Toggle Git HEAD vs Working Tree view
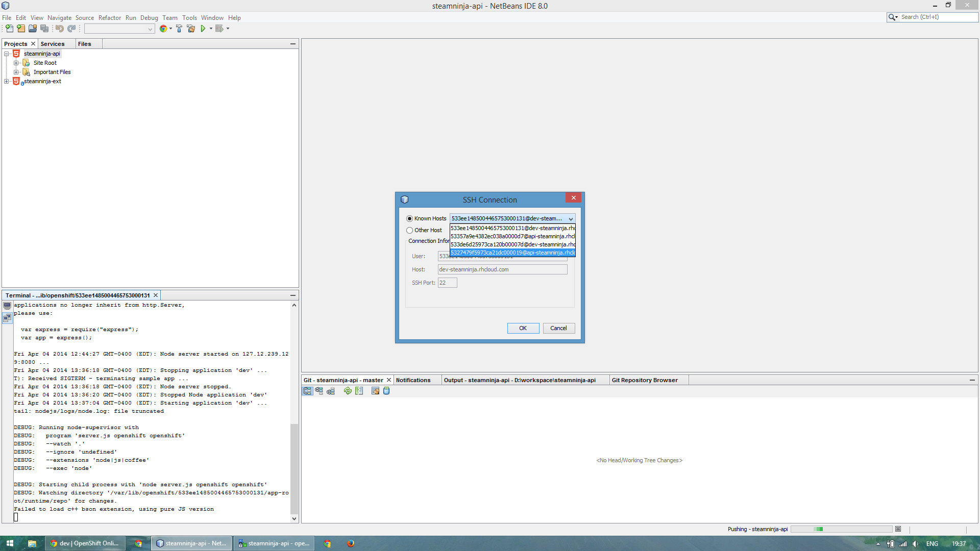The height and width of the screenshot is (551, 980). [307, 391]
